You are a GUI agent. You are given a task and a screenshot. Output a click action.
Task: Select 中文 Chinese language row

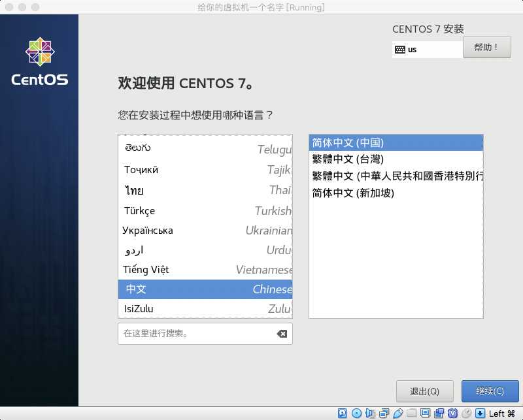point(205,289)
